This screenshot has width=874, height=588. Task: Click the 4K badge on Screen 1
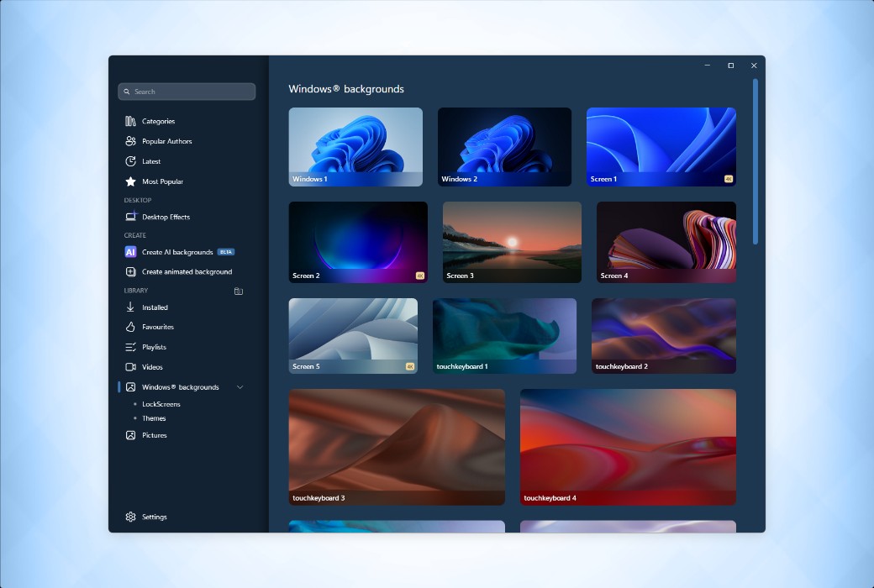point(728,179)
